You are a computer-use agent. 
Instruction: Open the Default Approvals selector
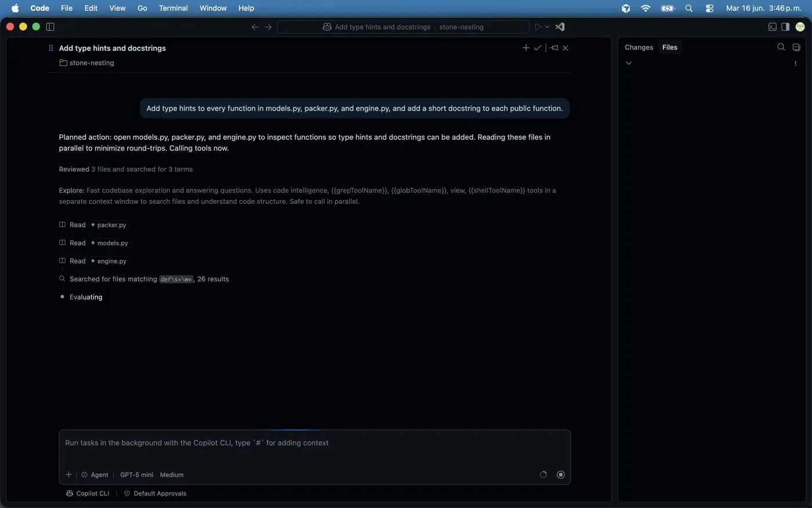(x=155, y=493)
